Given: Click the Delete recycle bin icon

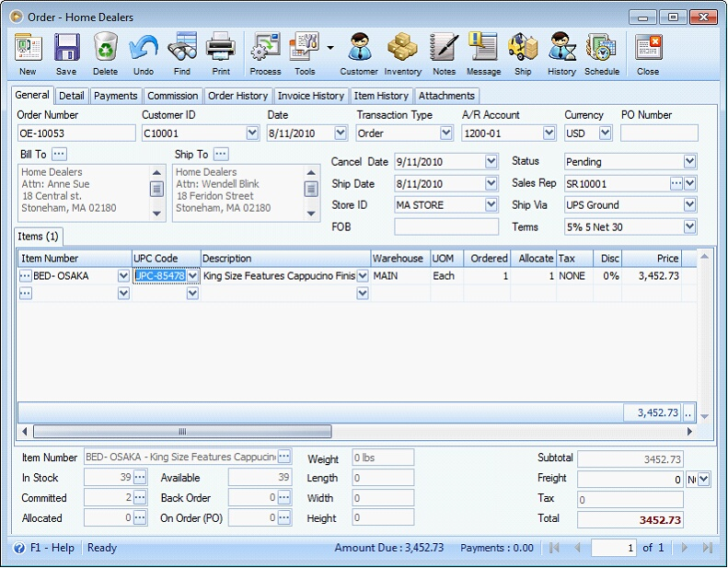Looking at the screenshot, I should click(106, 46).
